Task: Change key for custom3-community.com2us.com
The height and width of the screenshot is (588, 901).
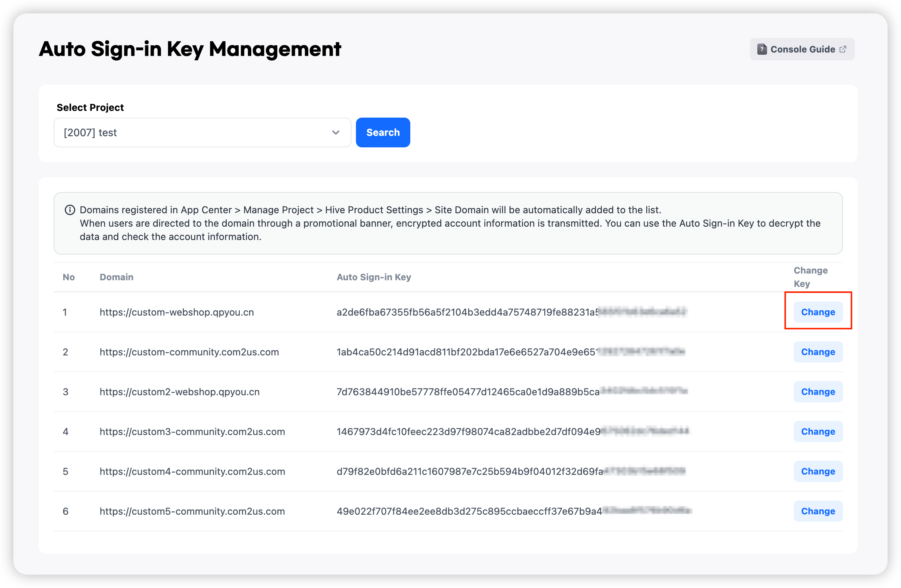Action: click(x=818, y=431)
